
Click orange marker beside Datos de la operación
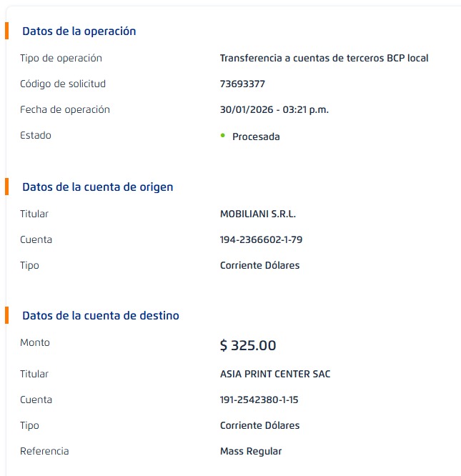pos(6,31)
